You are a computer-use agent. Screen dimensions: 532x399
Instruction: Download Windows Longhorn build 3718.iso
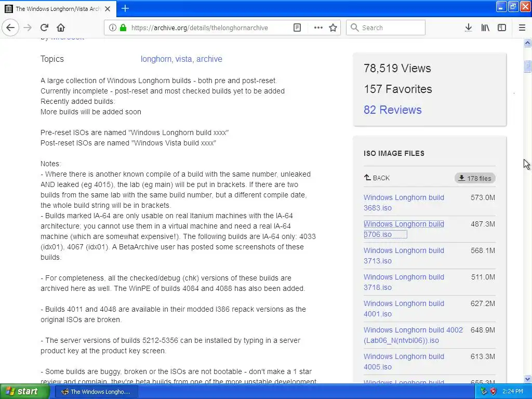pyautogui.click(x=404, y=282)
